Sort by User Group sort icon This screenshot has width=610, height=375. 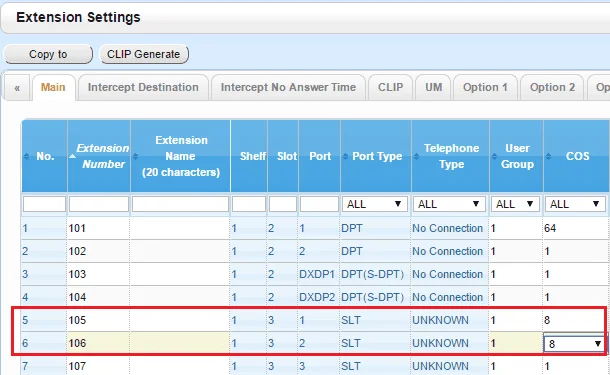coord(494,156)
